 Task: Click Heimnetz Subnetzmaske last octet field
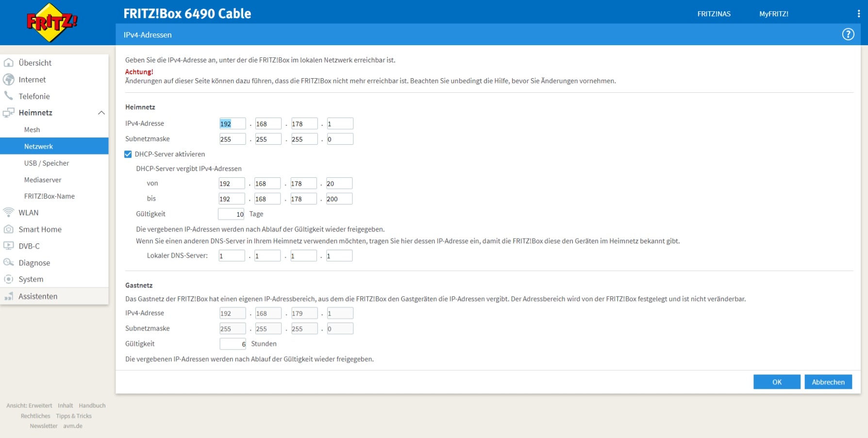tap(340, 139)
